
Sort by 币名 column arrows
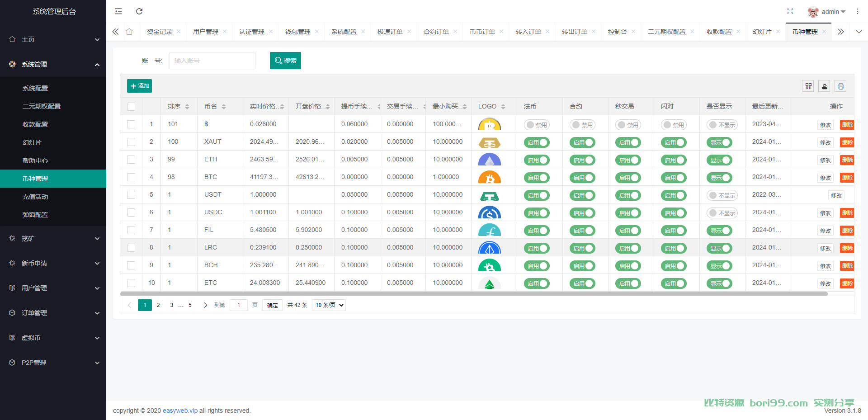click(x=224, y=107)
